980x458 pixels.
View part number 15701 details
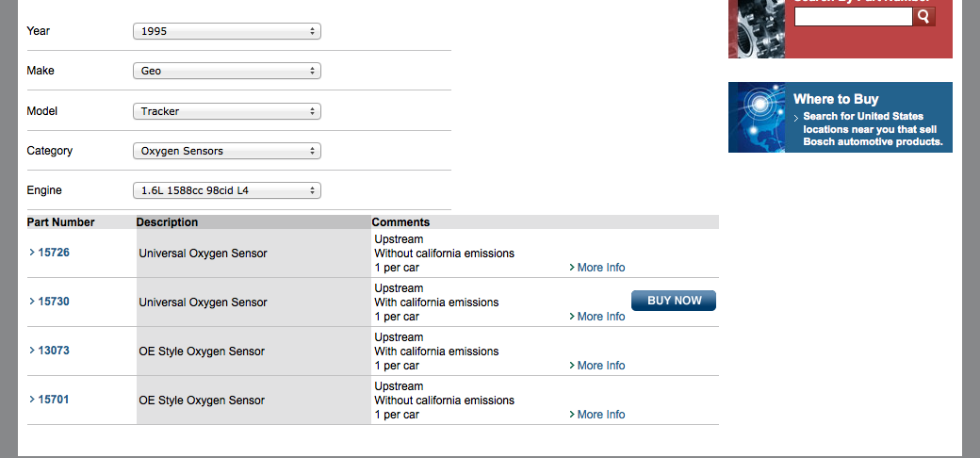(x=53, y=400)
